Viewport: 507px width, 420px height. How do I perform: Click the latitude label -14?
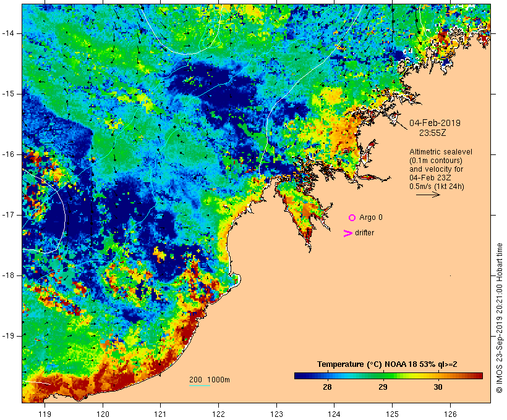8,33
